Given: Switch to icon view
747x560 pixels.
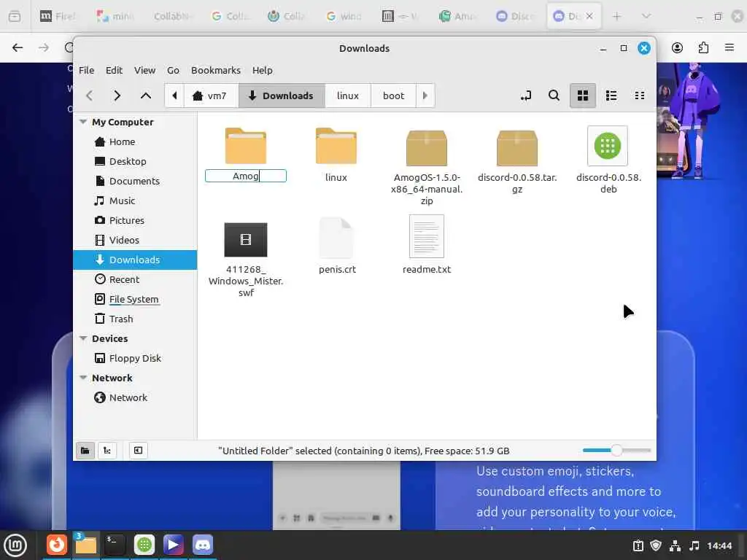Looking at the screenshot, I should (583, 96).
